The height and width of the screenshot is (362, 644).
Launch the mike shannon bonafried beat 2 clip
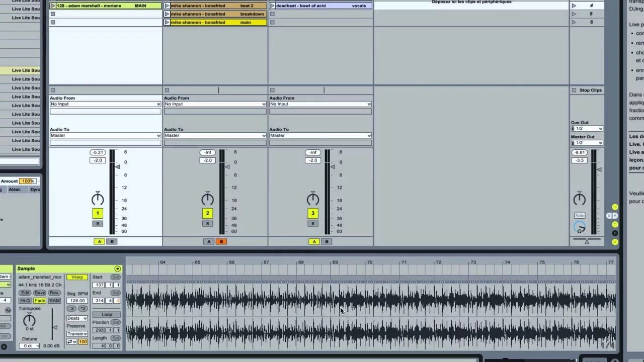coord(167,6)
